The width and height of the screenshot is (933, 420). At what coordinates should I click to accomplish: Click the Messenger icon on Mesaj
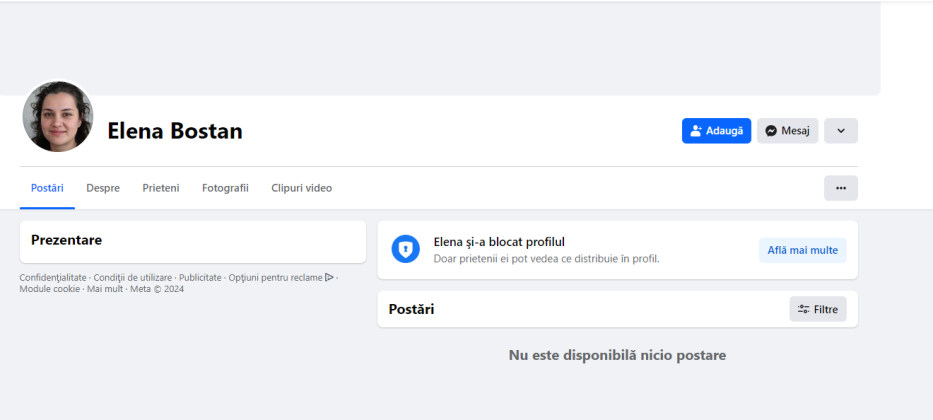[x=772, y=131]
